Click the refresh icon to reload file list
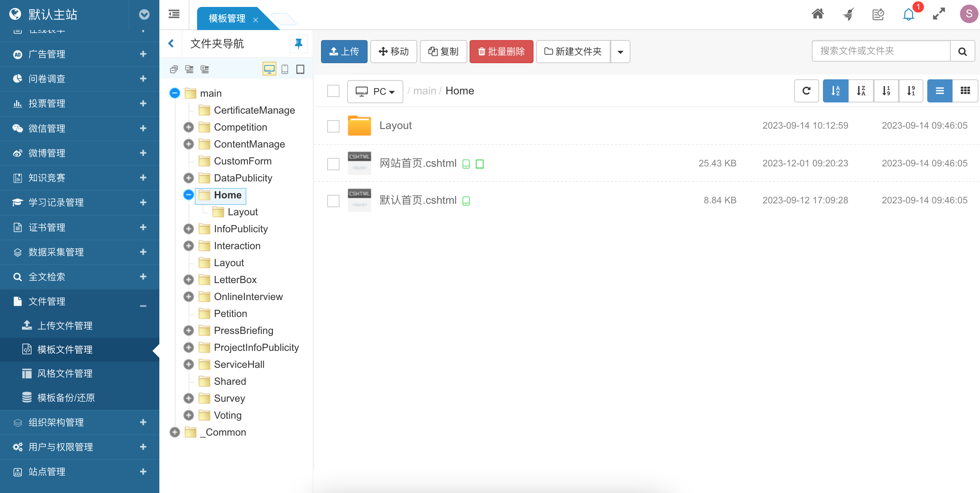Image resolution: width=980 pixels, height=493 pixels. [807, 91]
